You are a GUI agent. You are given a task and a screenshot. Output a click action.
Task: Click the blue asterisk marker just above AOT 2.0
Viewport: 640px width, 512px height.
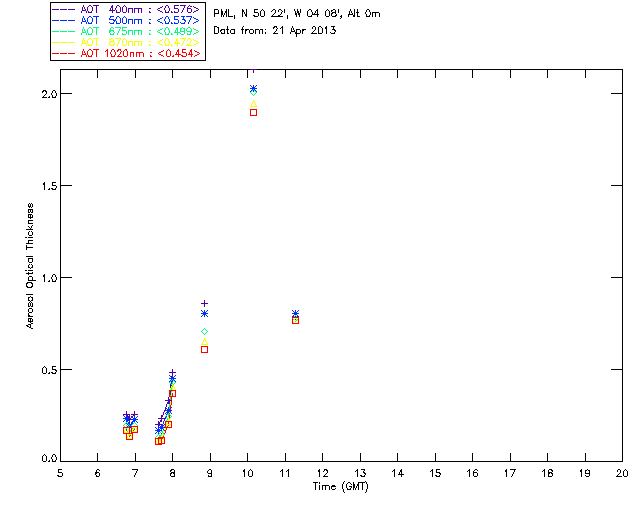click(253, 88)
